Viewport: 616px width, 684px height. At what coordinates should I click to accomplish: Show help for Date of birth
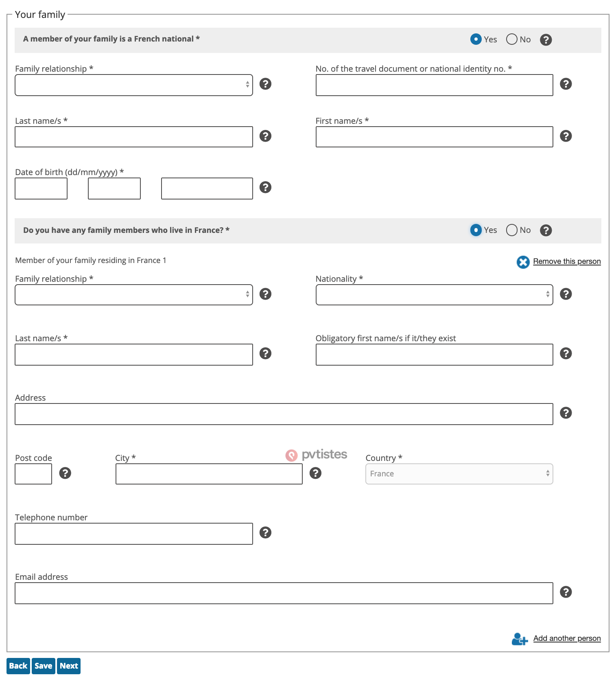point(265,187)
